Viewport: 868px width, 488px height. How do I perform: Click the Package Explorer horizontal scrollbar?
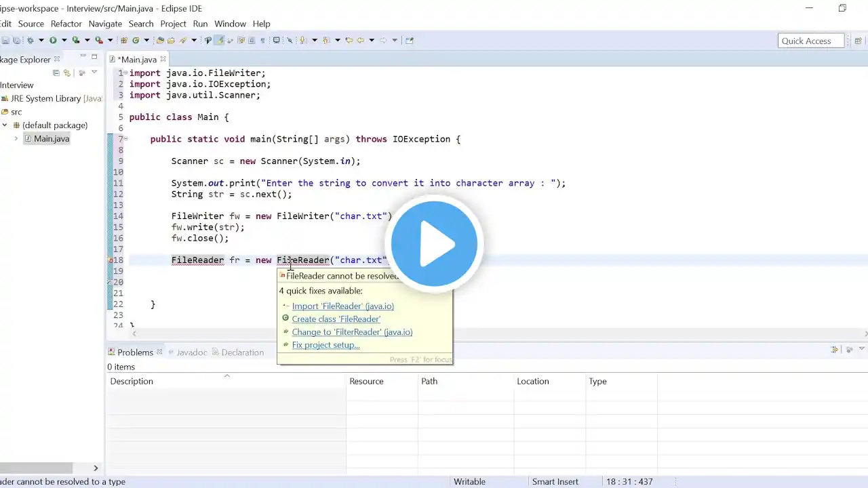[36, 468]
